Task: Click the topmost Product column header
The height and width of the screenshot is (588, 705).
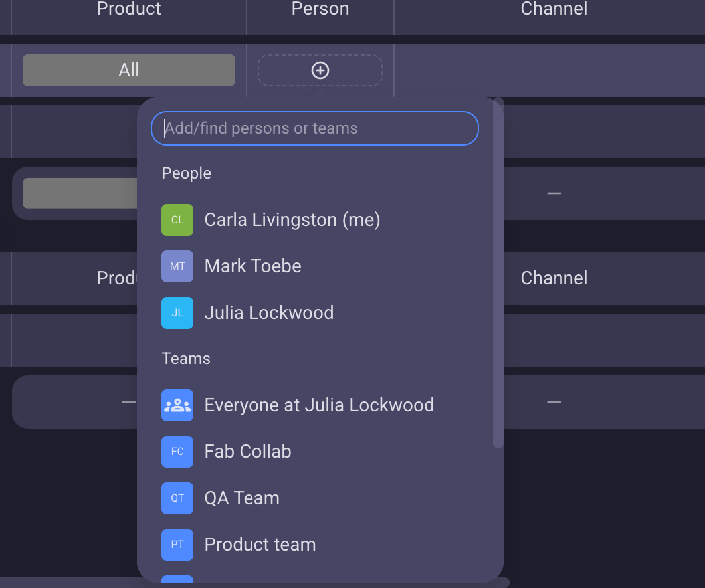Action: point(129,9)
